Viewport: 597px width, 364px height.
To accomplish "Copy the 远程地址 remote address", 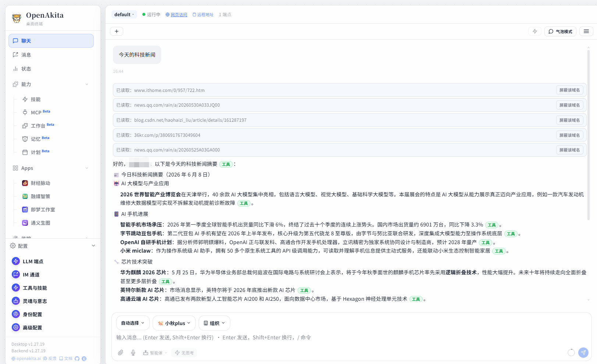I will (x=203, y=15).
